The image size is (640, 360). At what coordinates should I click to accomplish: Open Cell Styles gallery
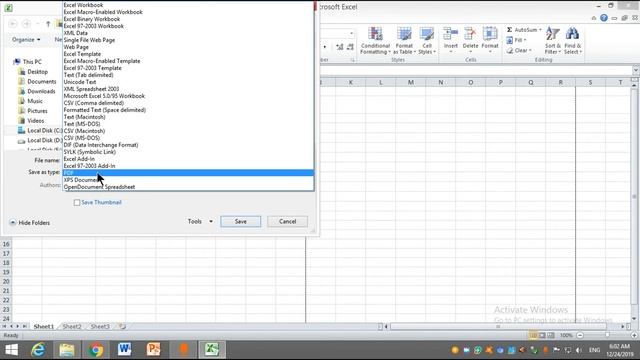coord(427,40)
